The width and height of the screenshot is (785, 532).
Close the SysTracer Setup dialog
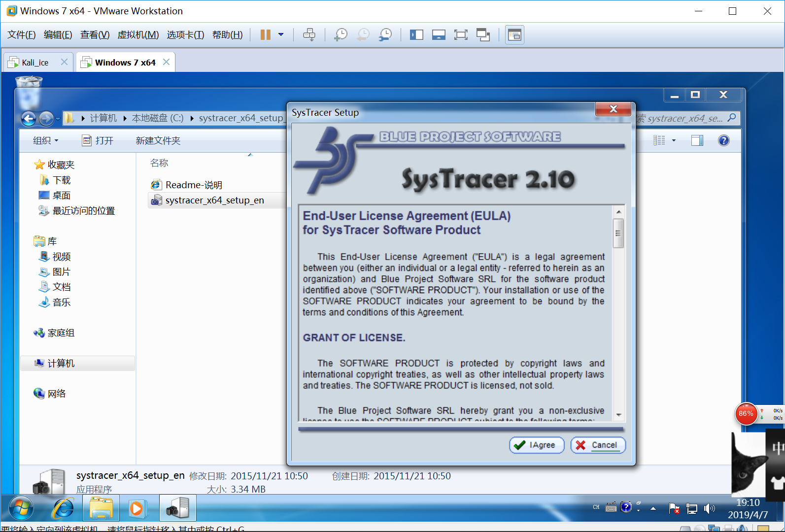tap(613, 109)
